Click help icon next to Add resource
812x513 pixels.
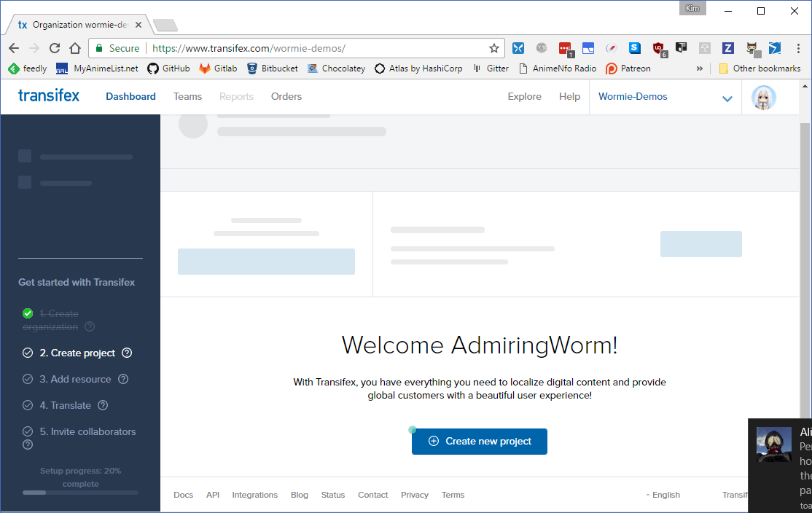click(x=123, y=379)
